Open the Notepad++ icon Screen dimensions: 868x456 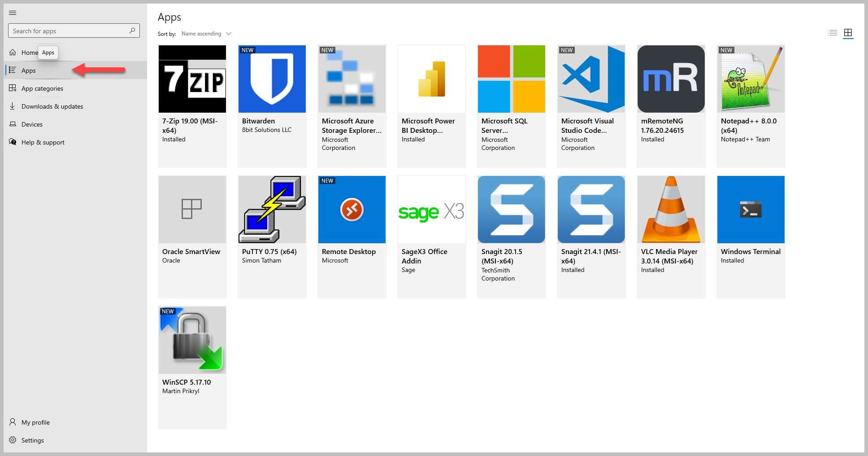click(x=751, y=79)
